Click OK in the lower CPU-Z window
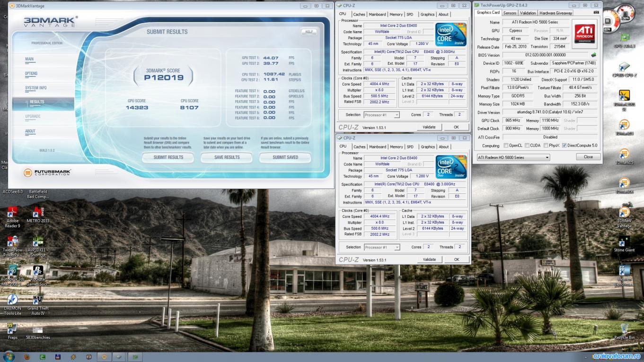Image resolution: width=644 pixels, height=362 pixels. [x=456, y=259]
